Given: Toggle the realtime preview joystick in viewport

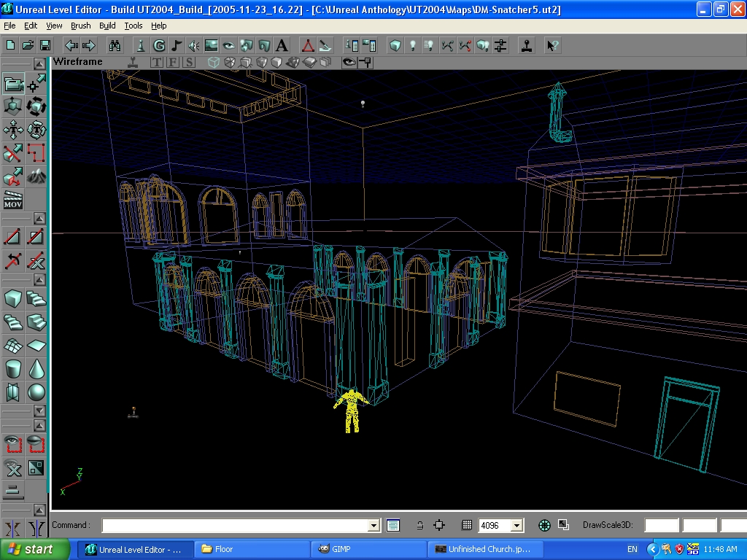Looking at the screenshot, I should click(132, 62).
